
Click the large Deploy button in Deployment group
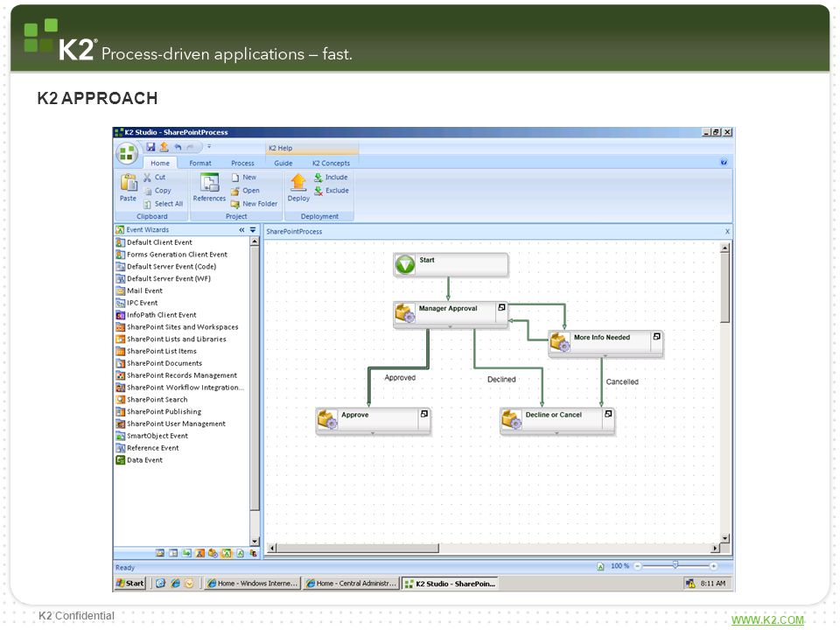298,187
